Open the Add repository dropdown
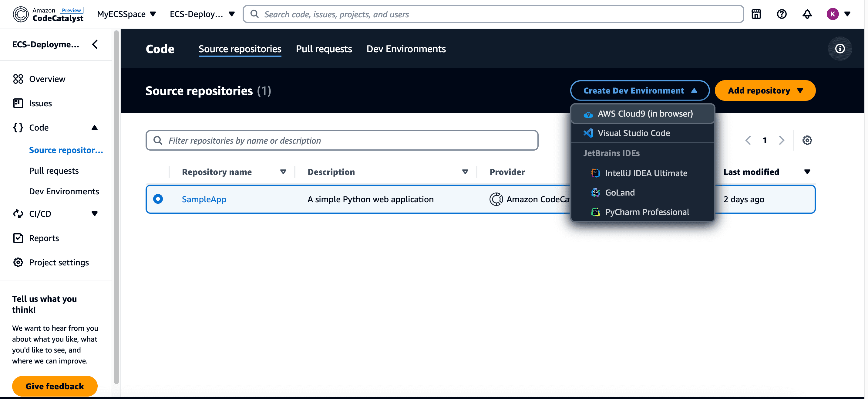Viewport: 868px width, 399px height. tap(765, 90)
